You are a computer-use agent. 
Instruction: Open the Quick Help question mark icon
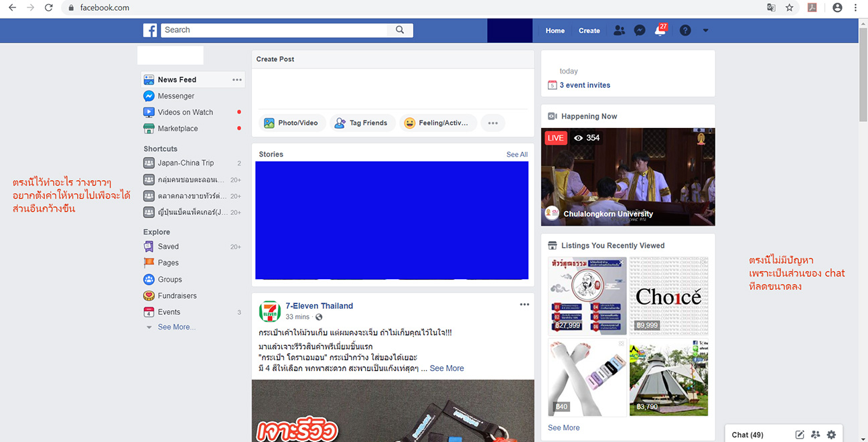click(685, 30)
